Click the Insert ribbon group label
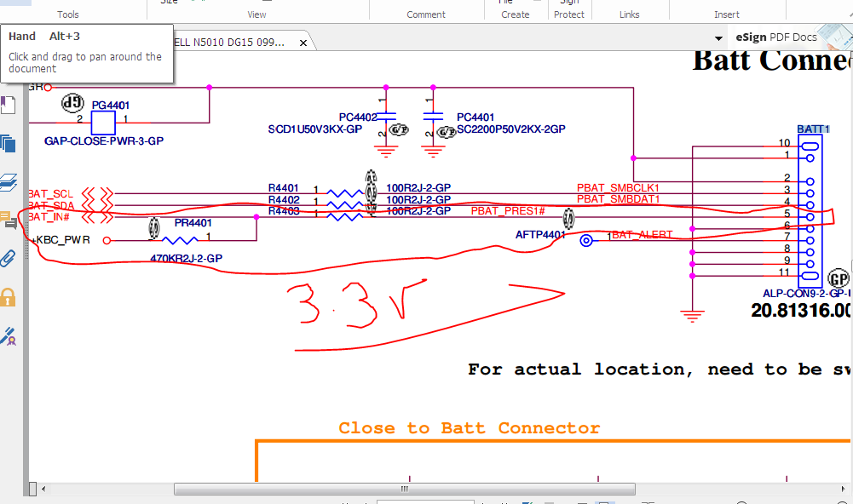This screenshot has height=504, width=853. pos(727,14)
